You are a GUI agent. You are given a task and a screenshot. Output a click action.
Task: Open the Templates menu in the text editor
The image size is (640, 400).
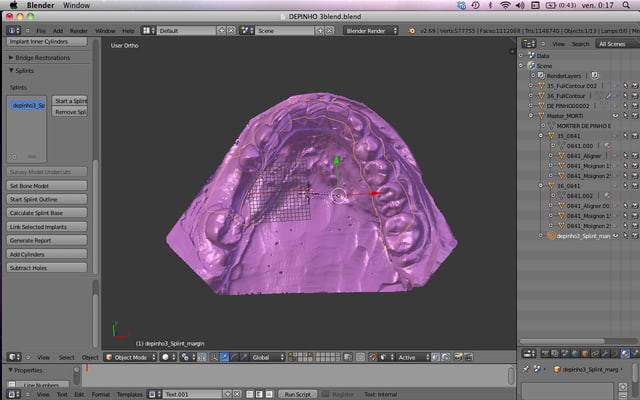[x=130, y=394]
